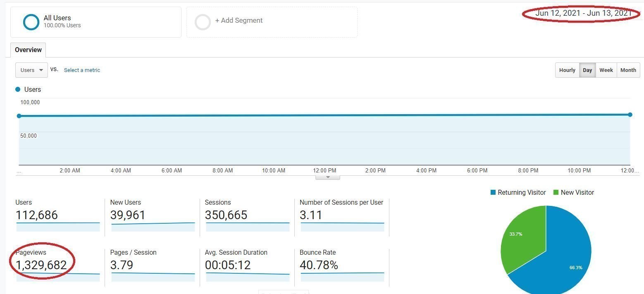Click the green New Visitor legend square

[556, 192]
